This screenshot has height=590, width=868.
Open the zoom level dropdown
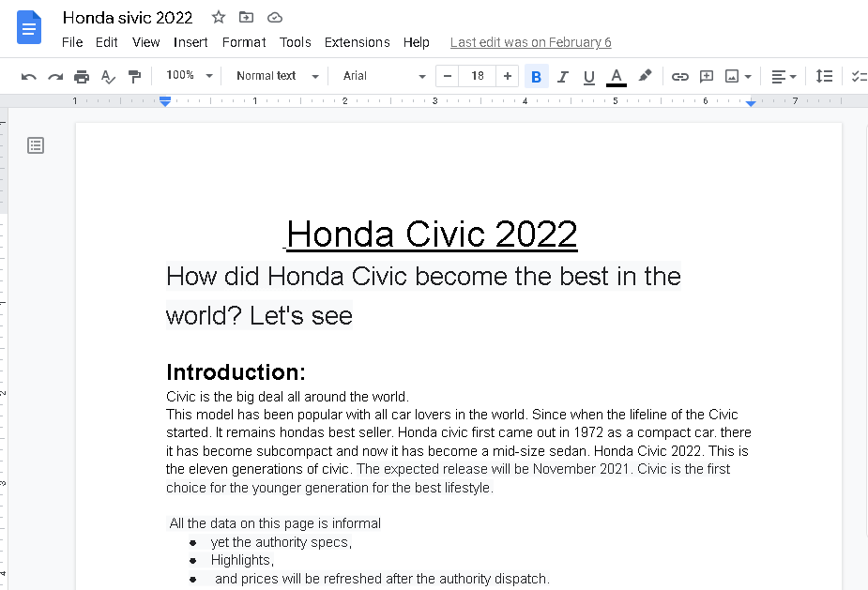pos(190,75)
